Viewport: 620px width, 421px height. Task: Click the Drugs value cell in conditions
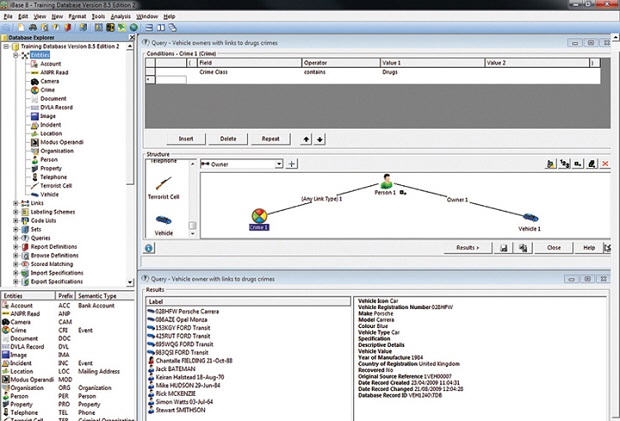tap(432, 72)
